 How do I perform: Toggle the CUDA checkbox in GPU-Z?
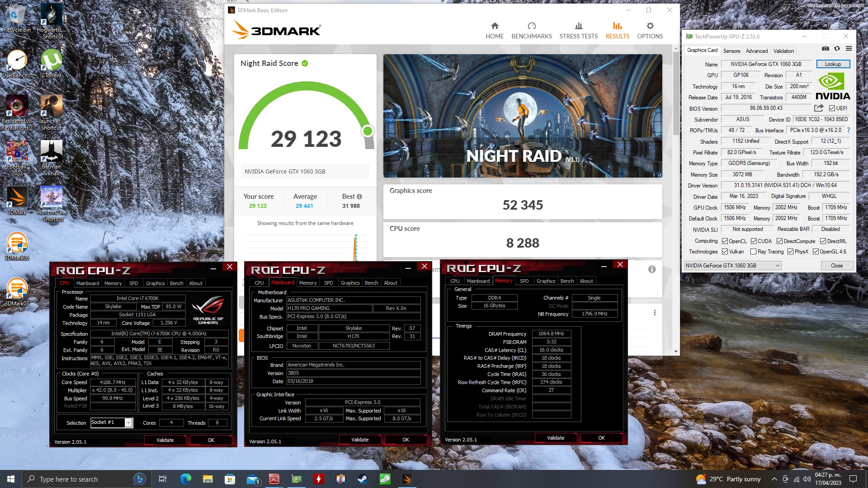click(x=754, y=241)
